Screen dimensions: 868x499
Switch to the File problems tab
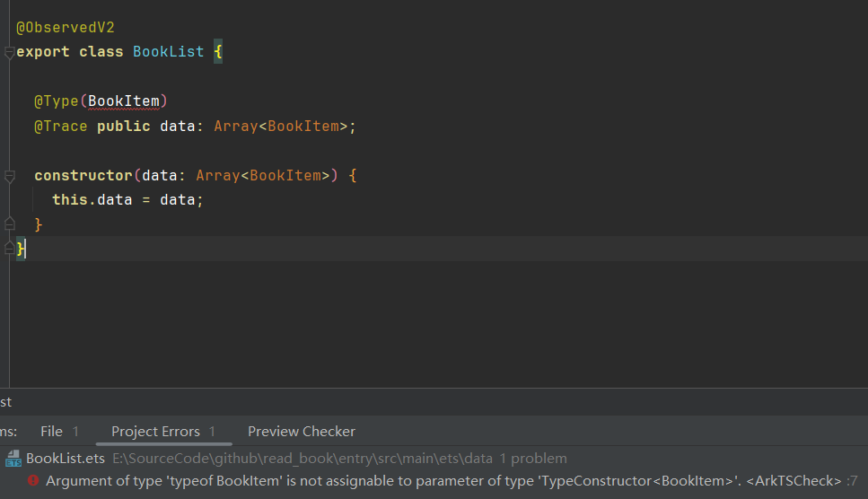(52, 432)
